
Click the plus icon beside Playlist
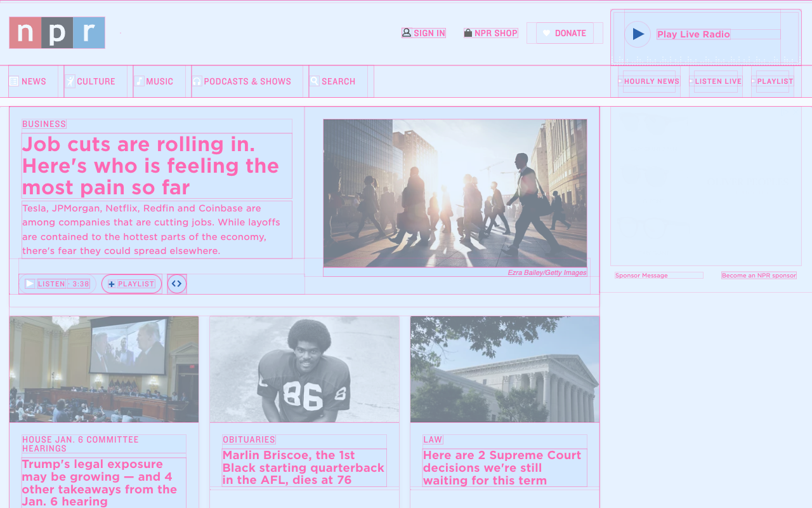tap(112, 284)
